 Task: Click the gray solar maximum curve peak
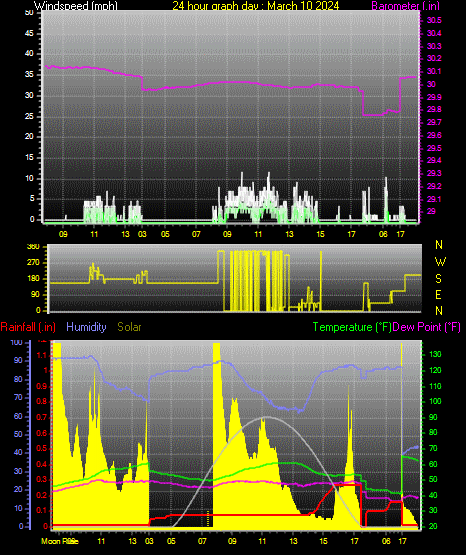tap(265, 417)
